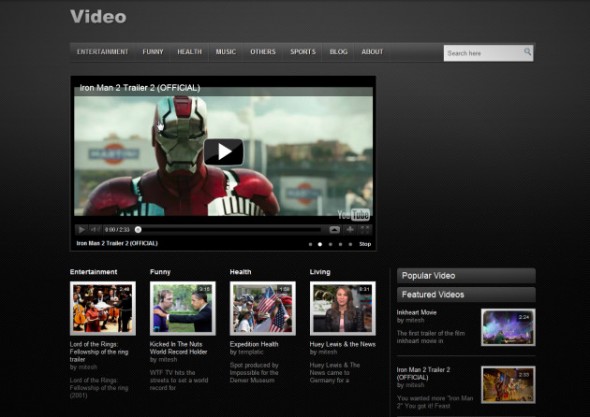The height and width of the screenshot is (417, 590).
Task: Open sidebar 'Iron Man 2 Trailer 2 (OFFICIAL)' link
Action: pos(423,373)
